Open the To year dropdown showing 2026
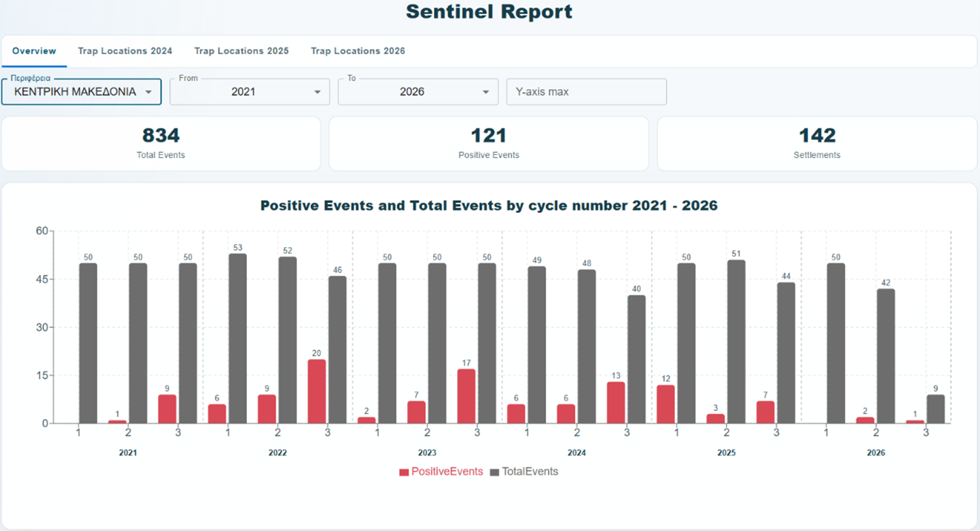Screen dimensions: 980x531 pyautogui.click(x=418, y=92)
